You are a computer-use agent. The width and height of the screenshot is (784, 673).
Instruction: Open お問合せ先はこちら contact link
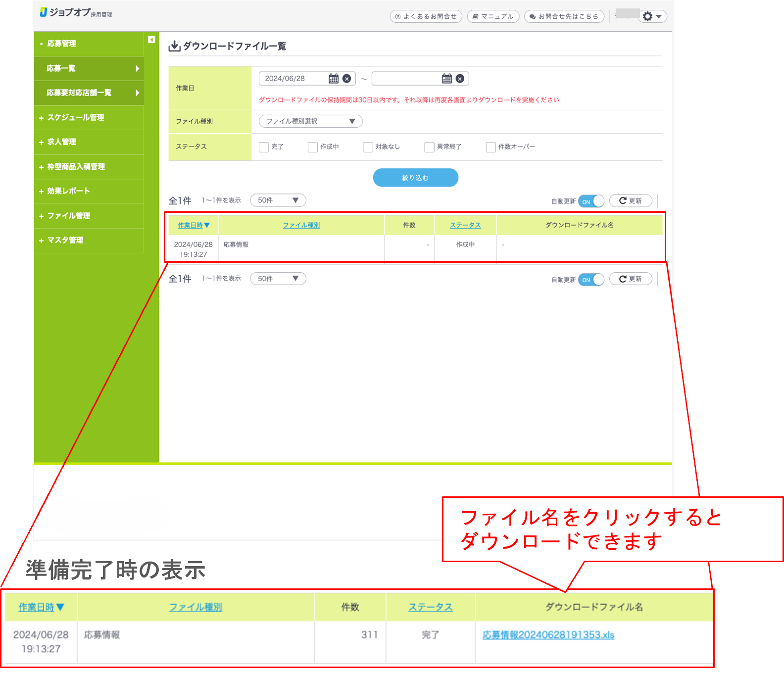564,16
